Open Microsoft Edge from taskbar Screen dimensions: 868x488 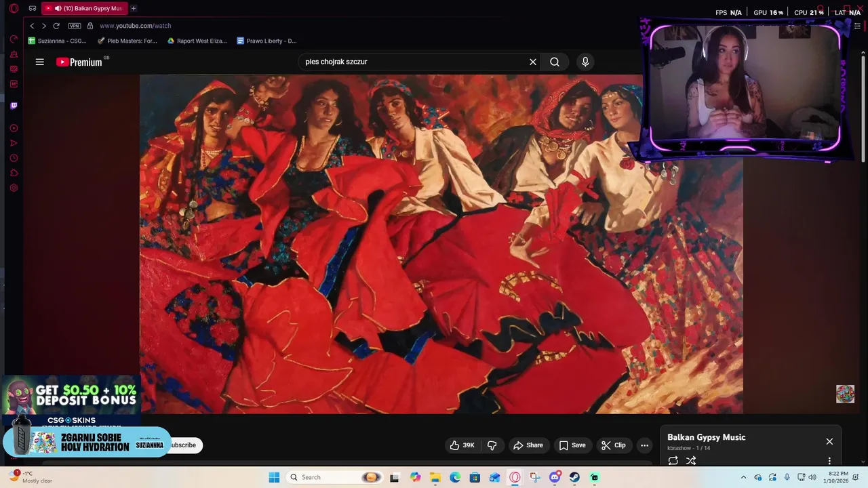455,477
